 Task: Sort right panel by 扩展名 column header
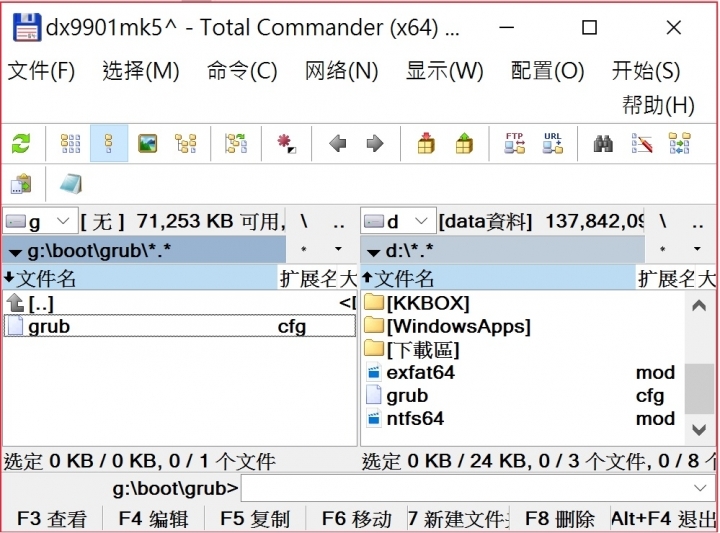pos(666,278)
